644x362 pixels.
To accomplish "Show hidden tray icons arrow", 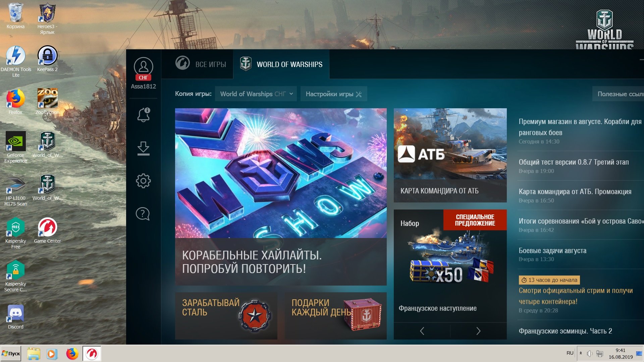I will [x=581, y=353].
